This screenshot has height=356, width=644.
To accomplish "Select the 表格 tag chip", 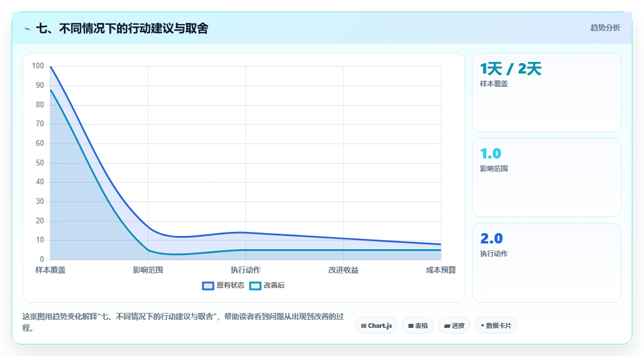I will 417,326.
